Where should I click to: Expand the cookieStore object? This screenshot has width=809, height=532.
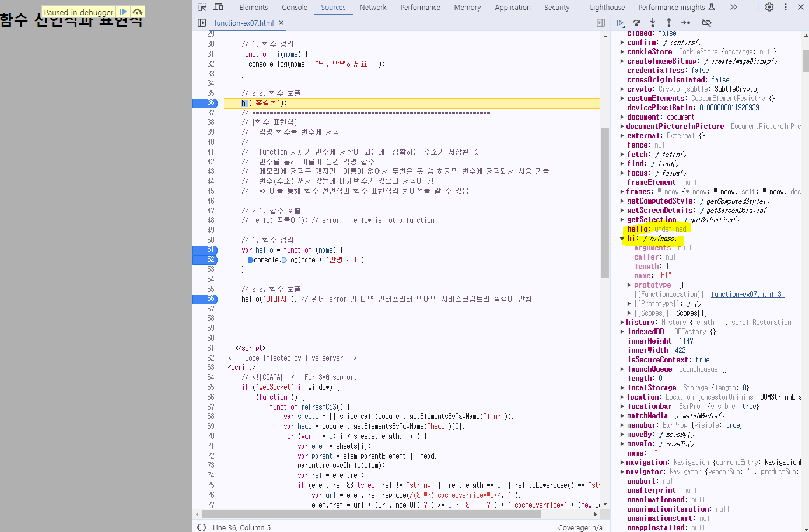[622, 52]
